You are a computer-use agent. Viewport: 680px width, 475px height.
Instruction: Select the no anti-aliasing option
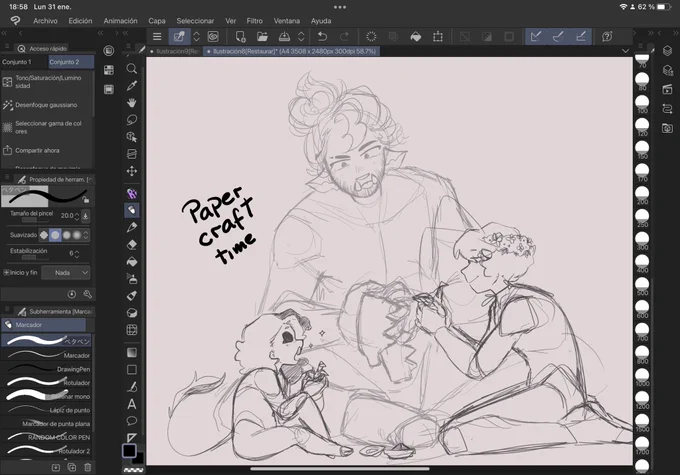(x=44, y=235)
